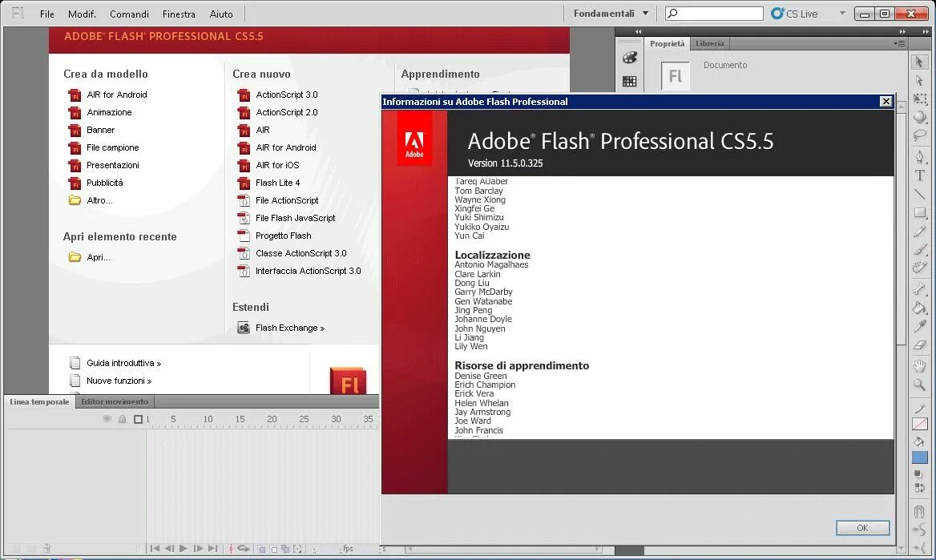Viewport: 936px width, 560px height.
Task: Select the Eraser tool
Action: coord(920,344)
